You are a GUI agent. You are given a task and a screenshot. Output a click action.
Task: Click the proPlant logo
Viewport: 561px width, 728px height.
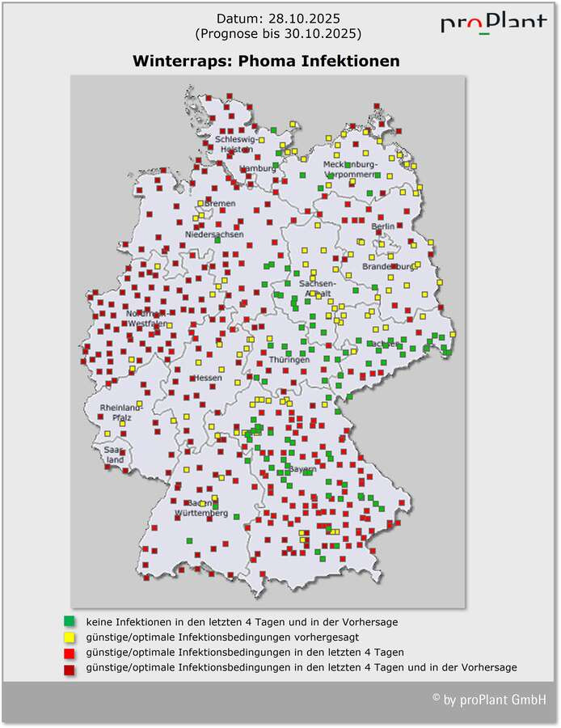coord(493,23)
